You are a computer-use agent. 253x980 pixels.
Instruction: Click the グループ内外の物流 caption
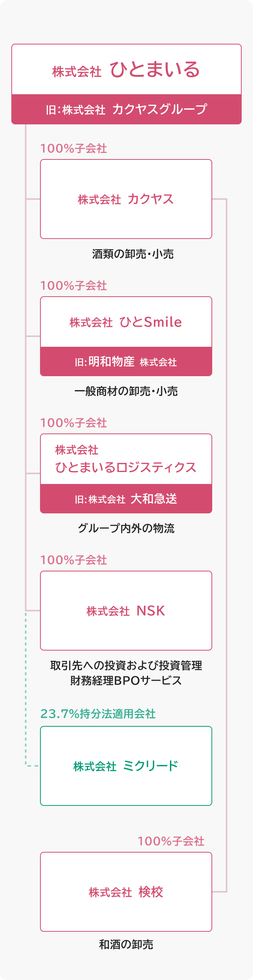pyautogui.click(x=126, y=528)
